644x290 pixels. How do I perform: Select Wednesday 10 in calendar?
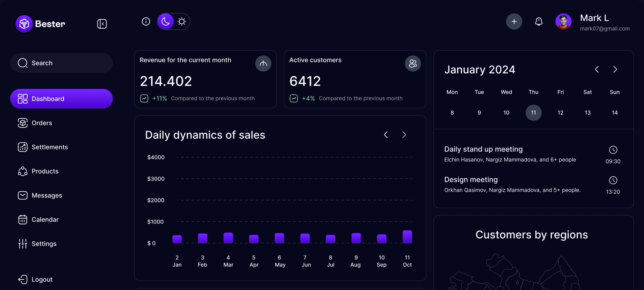(x=506, y=113)
